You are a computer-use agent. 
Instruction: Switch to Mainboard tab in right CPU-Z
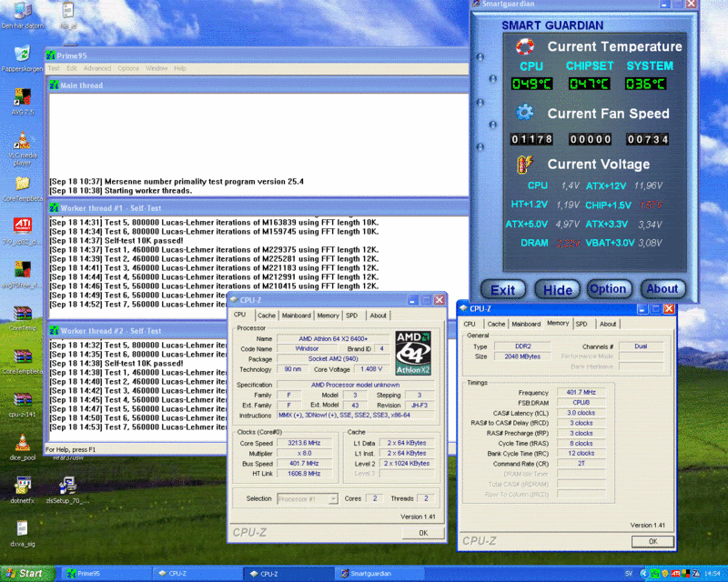coord(526,324)
